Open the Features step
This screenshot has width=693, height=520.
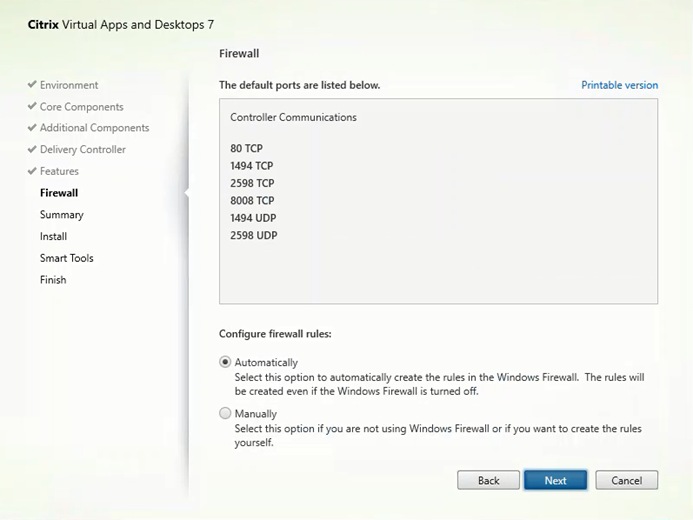tap(59, 171)
